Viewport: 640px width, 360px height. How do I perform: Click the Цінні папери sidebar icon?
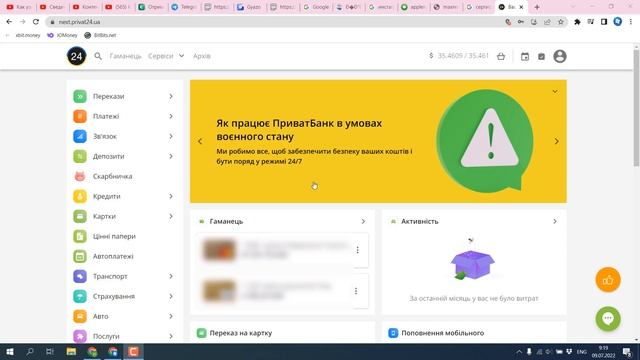pyautogui.click(x=80, y=236)
